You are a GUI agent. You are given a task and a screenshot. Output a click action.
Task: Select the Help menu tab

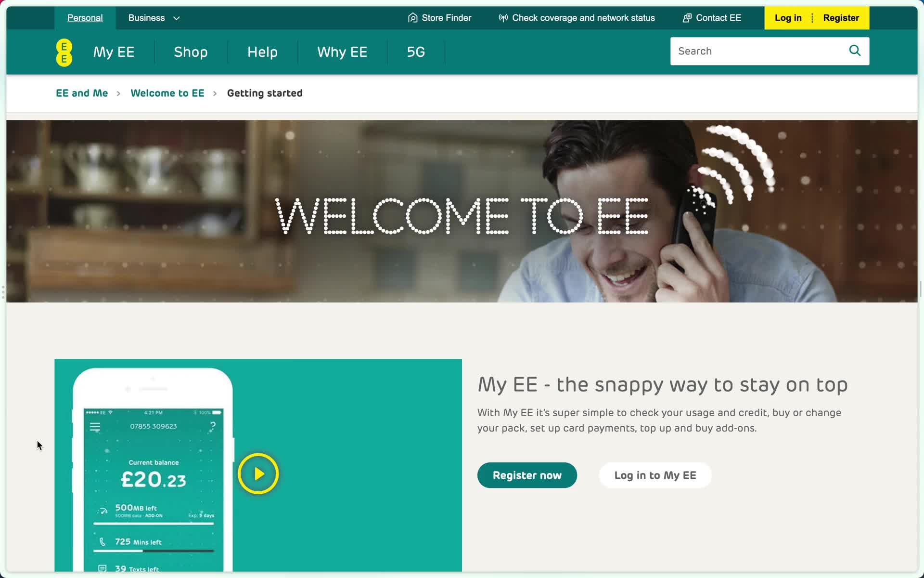pos(262,51)
